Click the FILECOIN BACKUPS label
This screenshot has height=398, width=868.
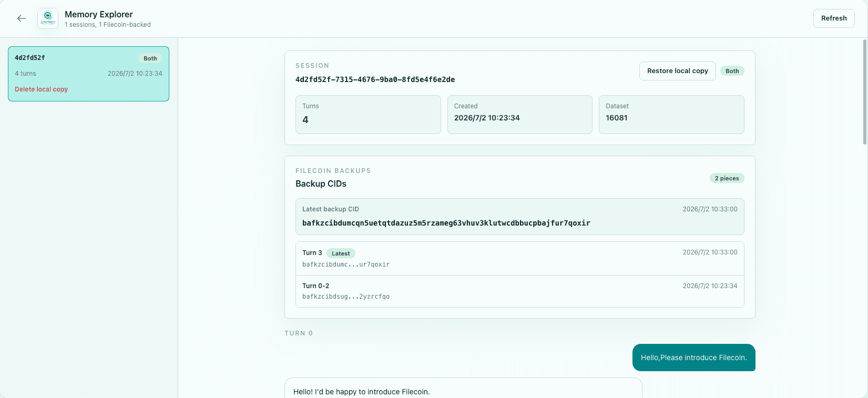333,171
